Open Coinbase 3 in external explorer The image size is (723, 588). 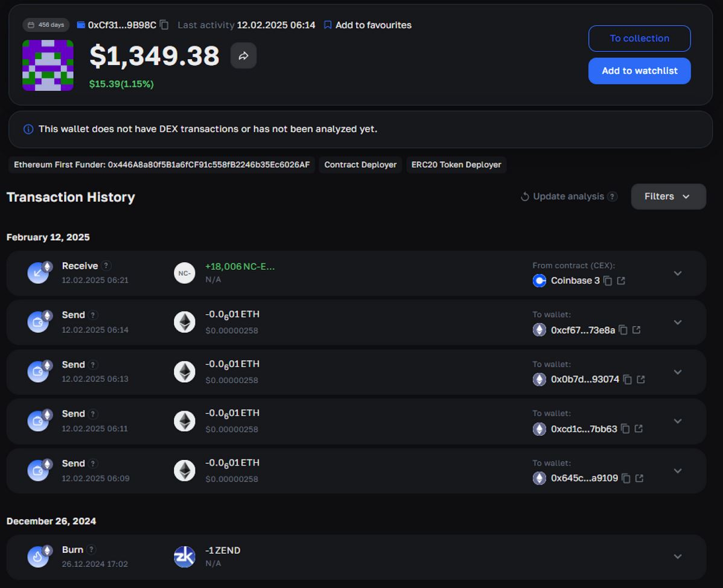coord(621,280)
